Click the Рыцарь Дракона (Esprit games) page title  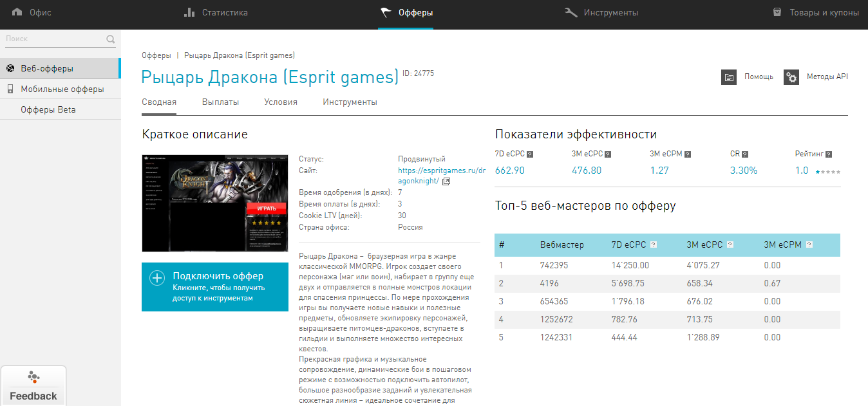tap(270, 78)
